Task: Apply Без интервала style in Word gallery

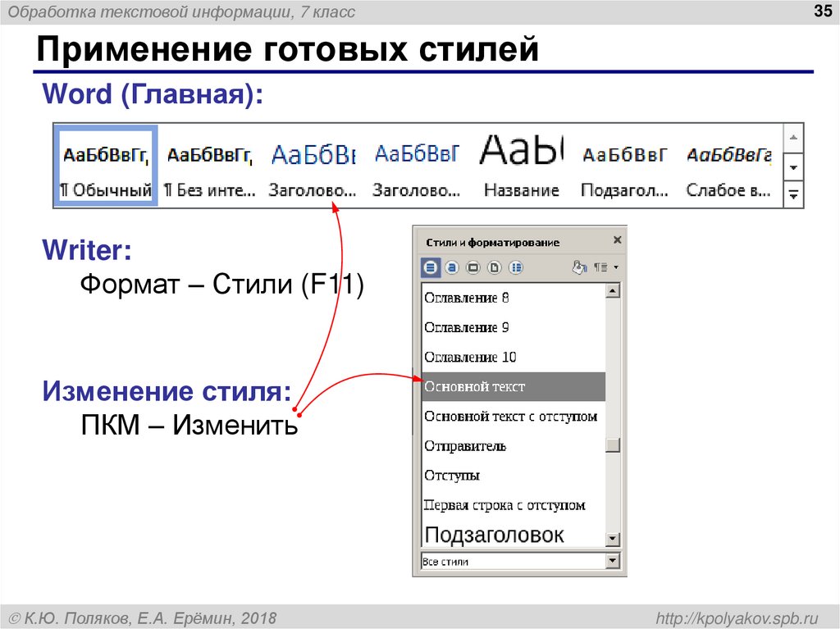Action: point(209,166)
